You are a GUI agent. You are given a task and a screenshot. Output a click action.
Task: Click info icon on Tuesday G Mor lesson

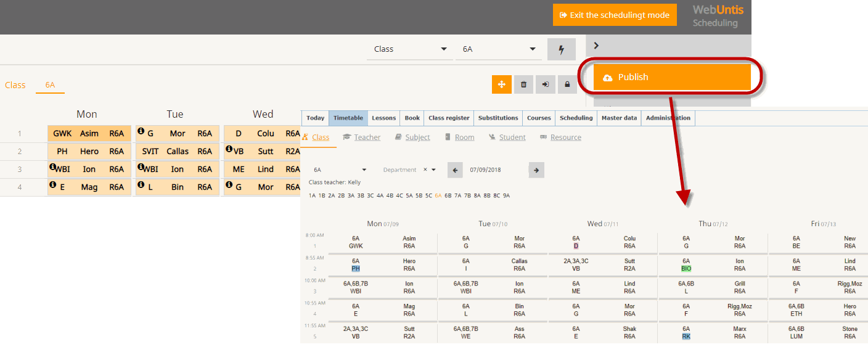(141, 131)
